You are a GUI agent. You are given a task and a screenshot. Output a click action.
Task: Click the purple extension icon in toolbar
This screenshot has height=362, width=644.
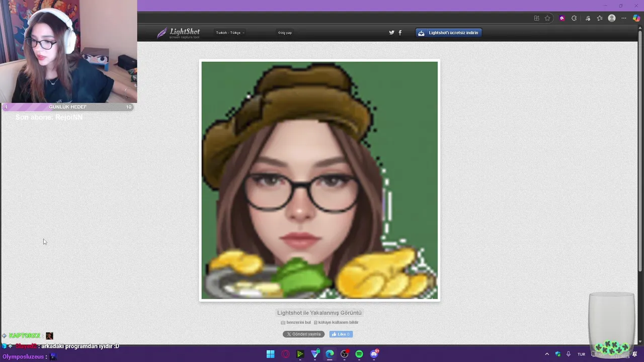(x=561, y=18)
